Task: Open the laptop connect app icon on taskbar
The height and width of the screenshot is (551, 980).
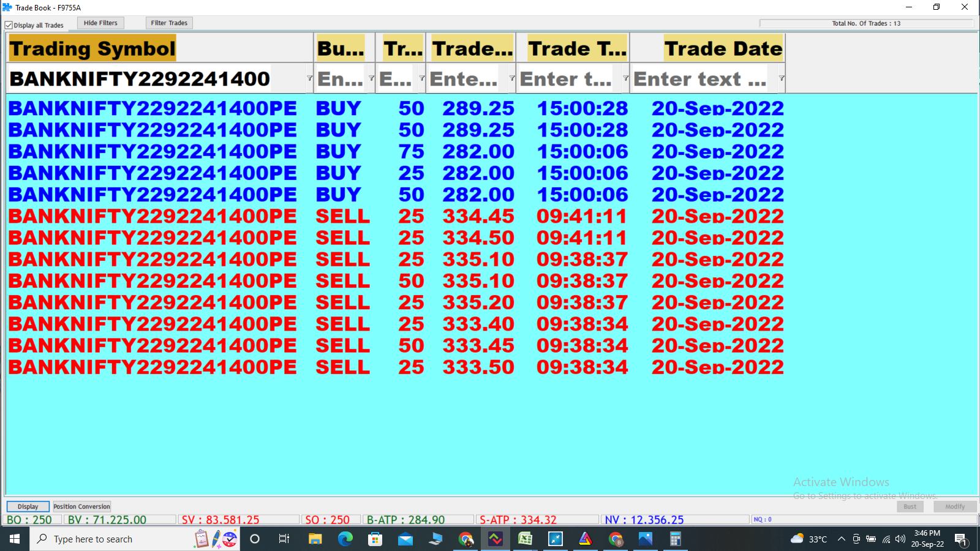Action: (x=435, y=539)
